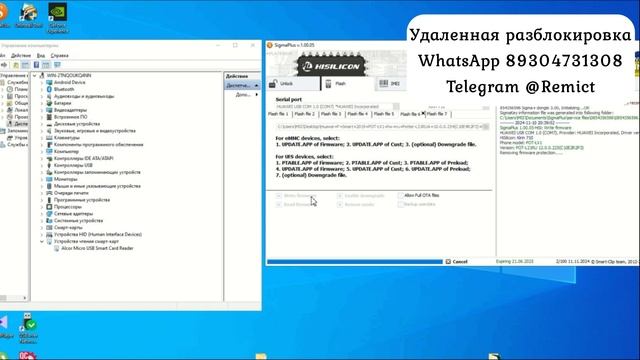Click the Removing firmware protection log line
Screen dimensions: 640x360
531,153
